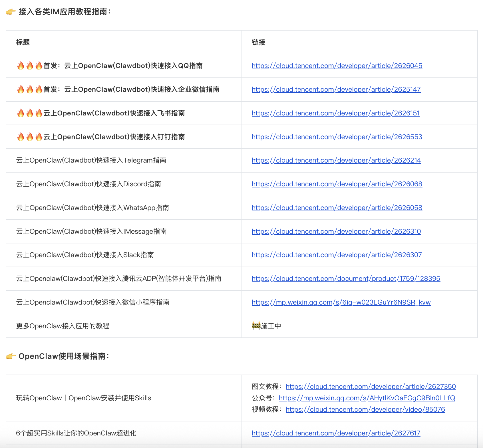This screenshot has height=448, width=483.
Task: Open the WhatsApp access guide link
Action: pos(337,208)
